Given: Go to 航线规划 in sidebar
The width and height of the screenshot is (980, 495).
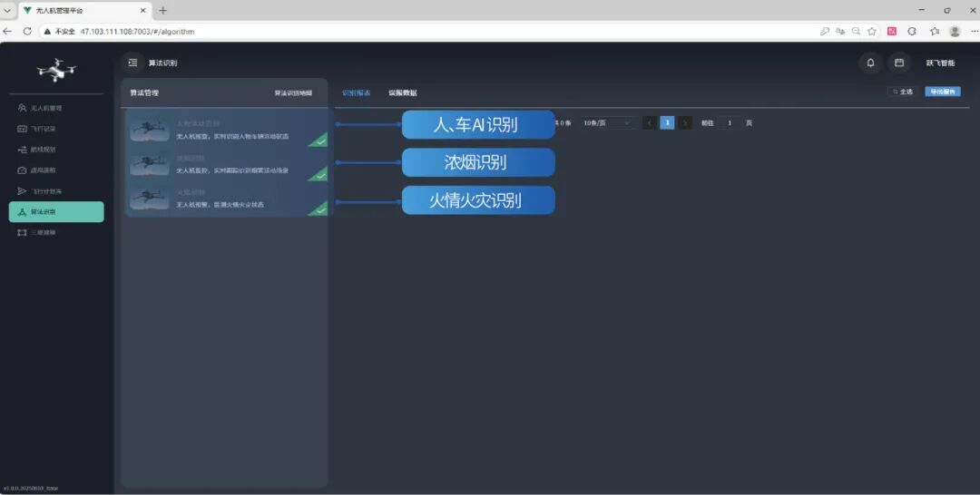Looking at the screenshot, I should (43, 150).
